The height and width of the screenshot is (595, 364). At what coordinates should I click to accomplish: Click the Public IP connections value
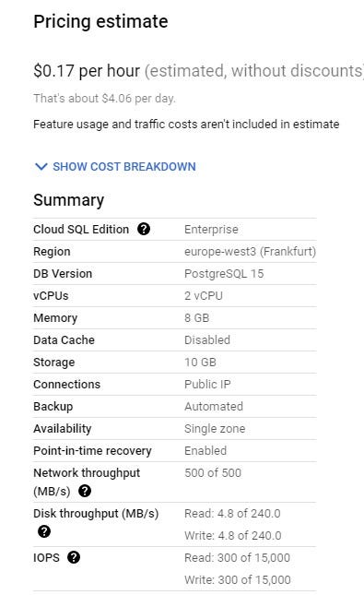click(207, 384)
